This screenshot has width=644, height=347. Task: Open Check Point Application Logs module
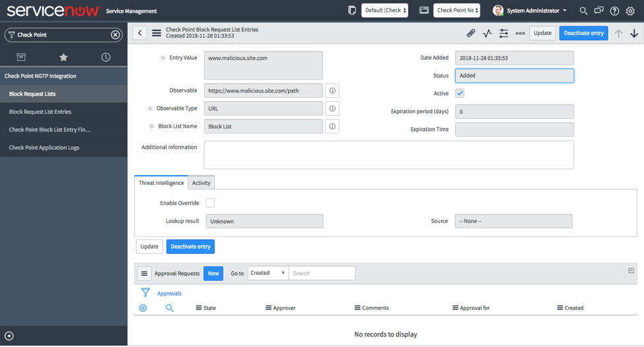click(63, 147)
